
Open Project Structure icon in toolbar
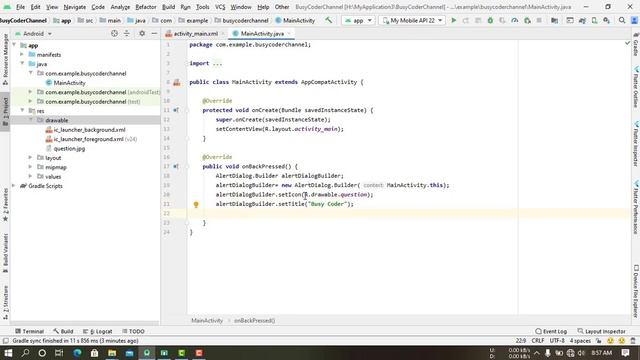click(x=554, y=20)
